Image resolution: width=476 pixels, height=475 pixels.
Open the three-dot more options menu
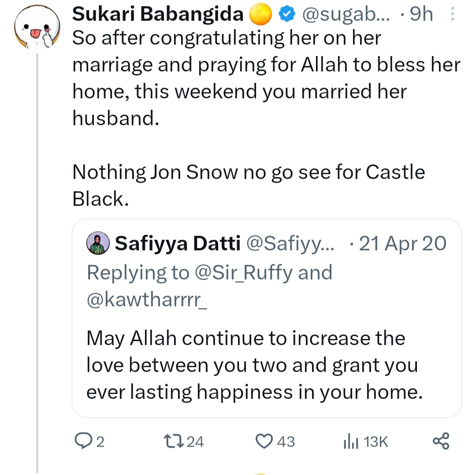click(452, 15)
